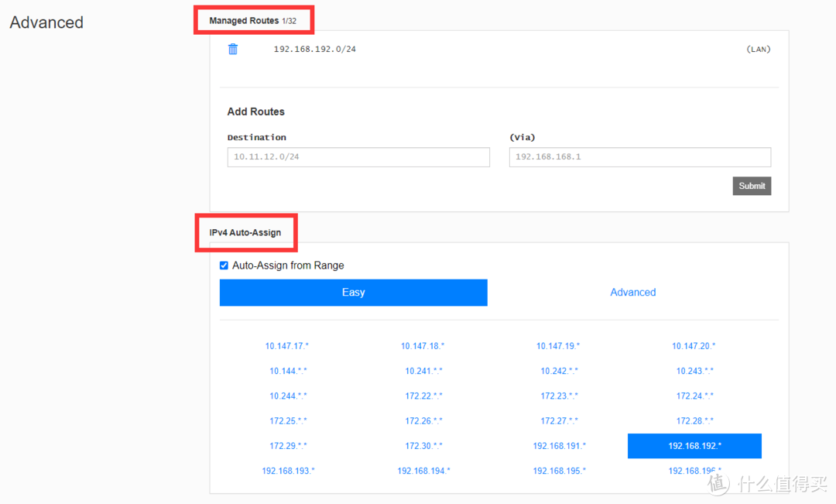836x504 pixels.
Task: Click the Destination input field
Action: [358, 157]
